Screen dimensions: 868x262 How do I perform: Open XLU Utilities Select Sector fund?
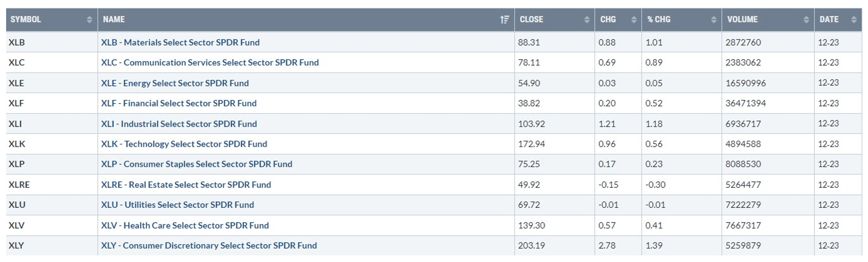click(x=178, y=204)
